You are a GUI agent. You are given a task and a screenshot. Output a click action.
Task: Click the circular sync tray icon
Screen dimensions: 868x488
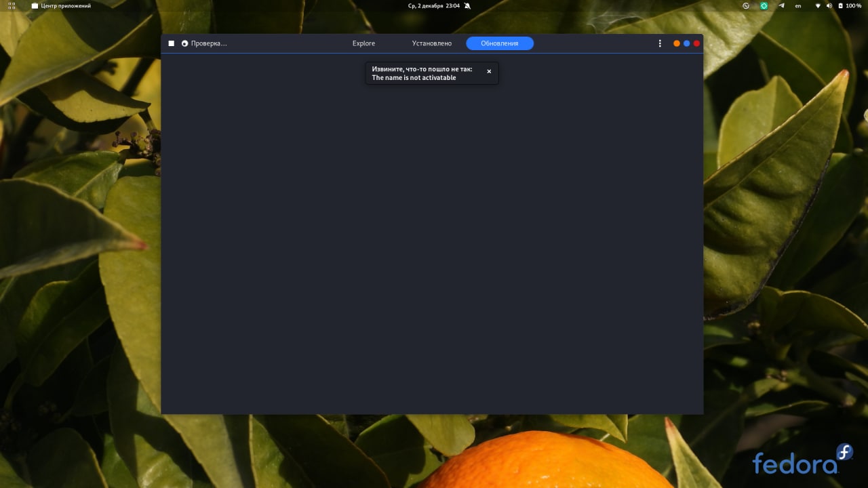[x=746, y=5]
